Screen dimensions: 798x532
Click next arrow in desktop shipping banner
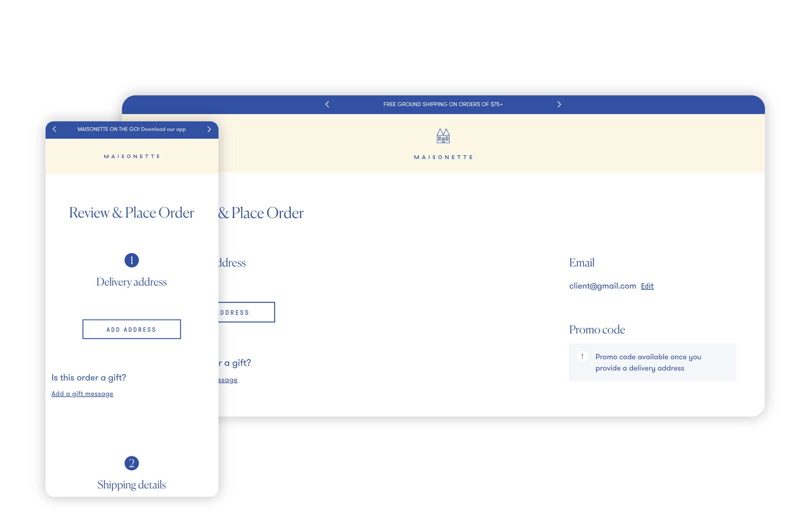559,104
